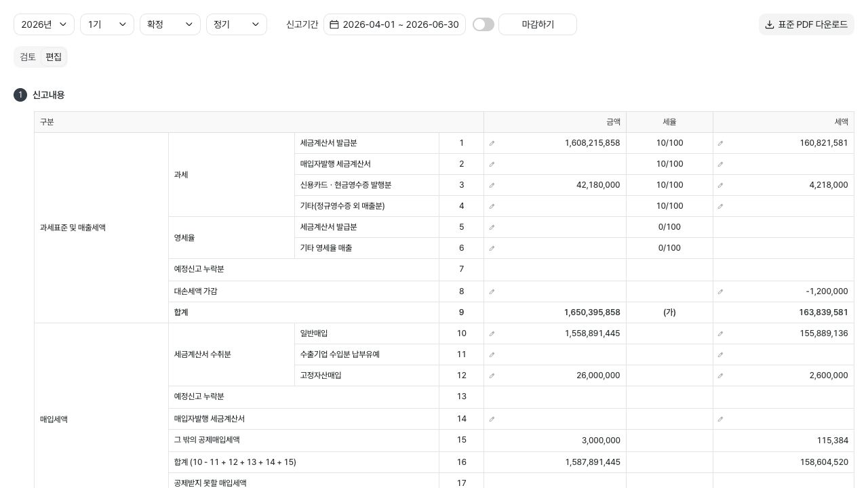868x488 pixels.
Task: Toggle the switch beside 마감하기
Action: tap(484, 24)
